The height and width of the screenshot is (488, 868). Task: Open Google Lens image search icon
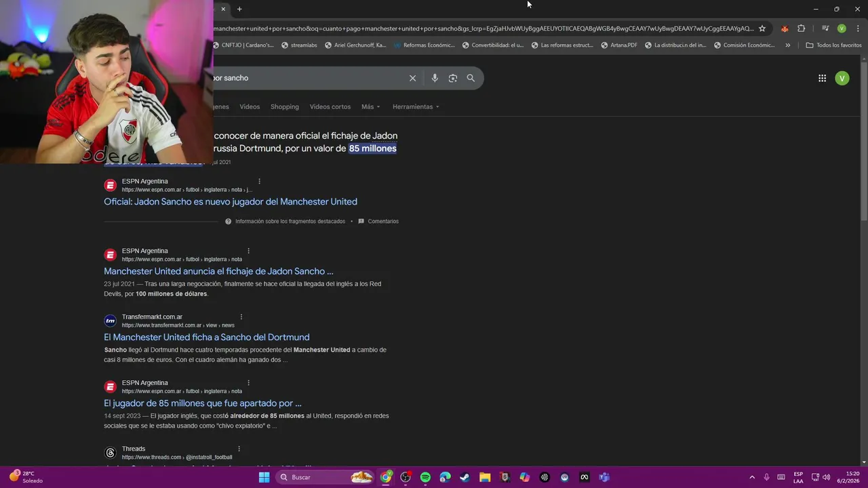tap(453, 78)
